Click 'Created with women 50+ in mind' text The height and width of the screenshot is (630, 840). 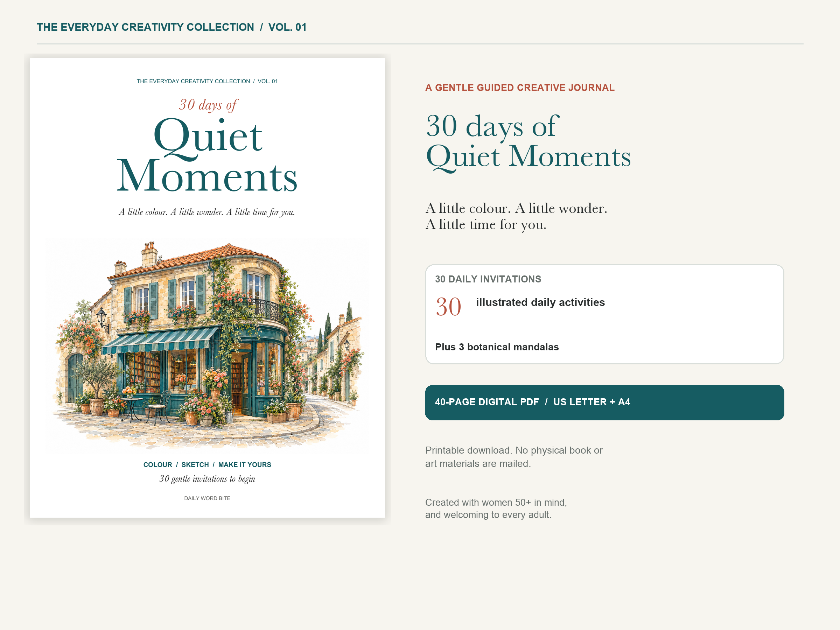point(496,509)
